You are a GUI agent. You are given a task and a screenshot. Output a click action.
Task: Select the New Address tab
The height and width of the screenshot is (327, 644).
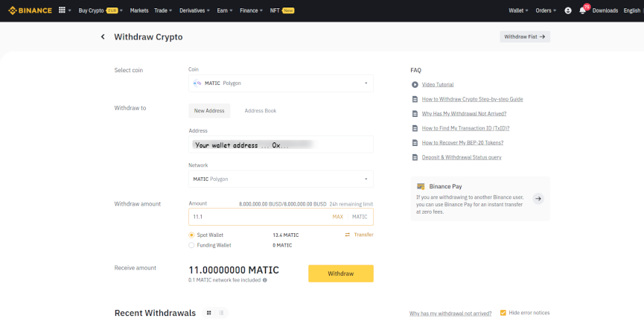209,110
